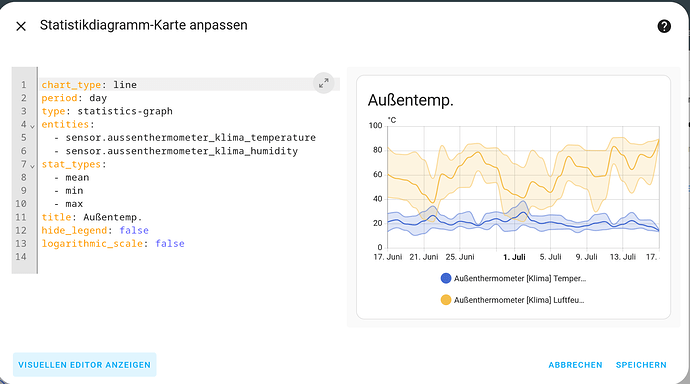Click the 1. Juli axis label
Screen dimensions: 690x384
coord(514,257)
